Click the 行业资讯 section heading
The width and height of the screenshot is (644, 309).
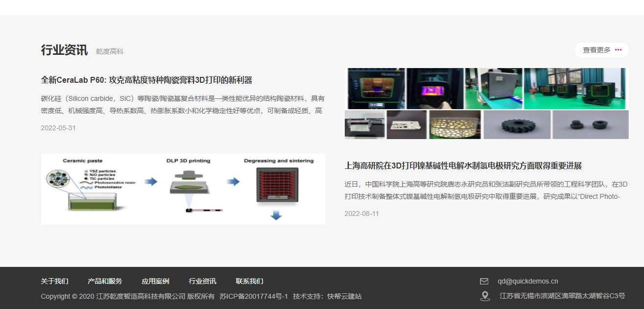64,49
